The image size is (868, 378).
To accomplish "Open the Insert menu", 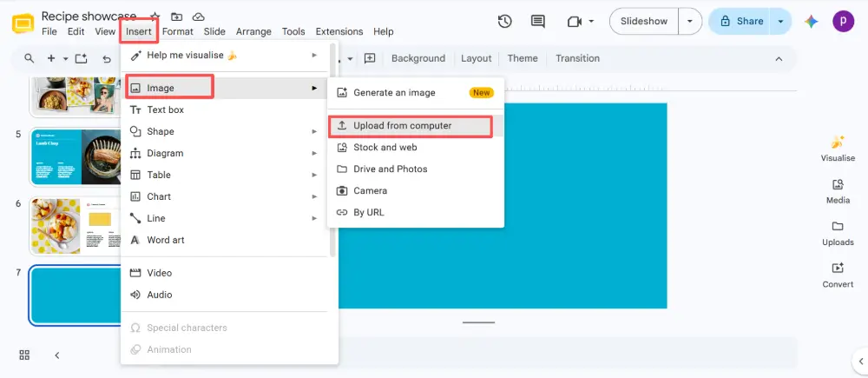I will click(x=138, y=31).
